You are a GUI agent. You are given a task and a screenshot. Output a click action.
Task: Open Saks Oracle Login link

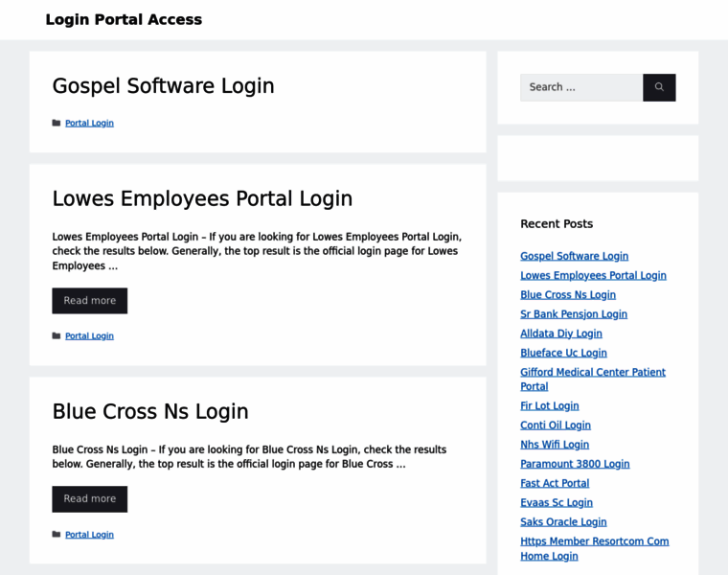563,522
